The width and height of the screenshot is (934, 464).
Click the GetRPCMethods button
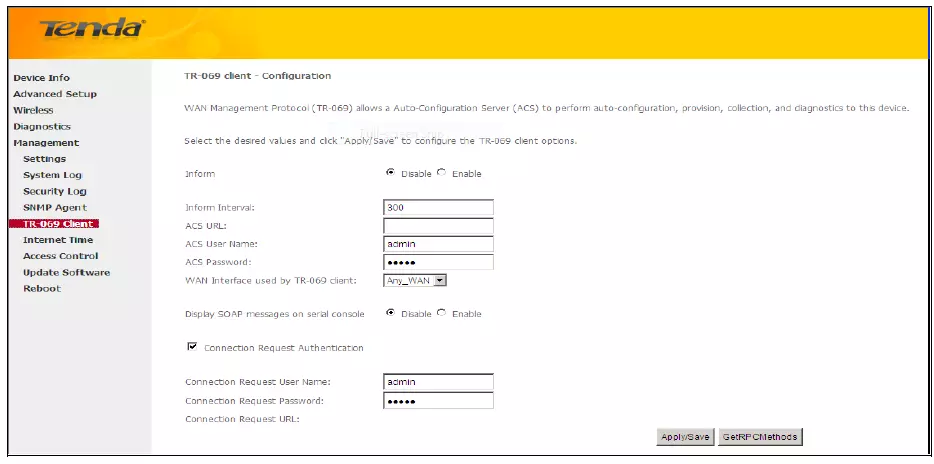pos(760,437)
